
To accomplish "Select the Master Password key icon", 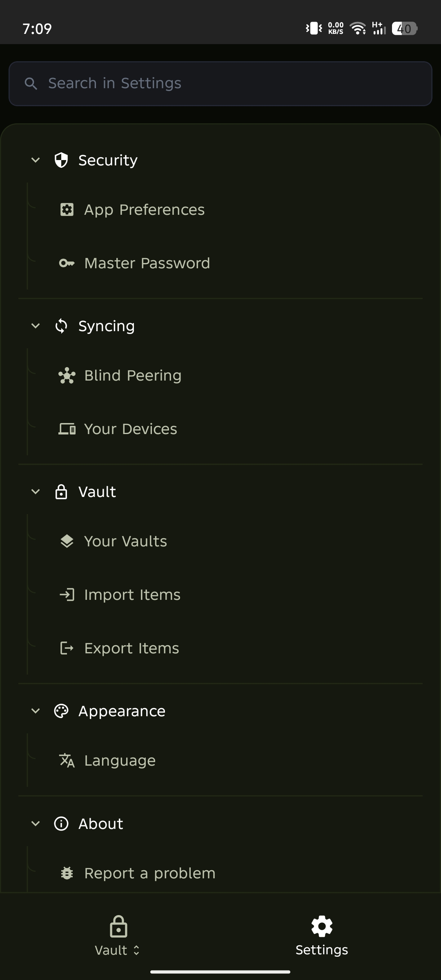I will click(67, 263).
